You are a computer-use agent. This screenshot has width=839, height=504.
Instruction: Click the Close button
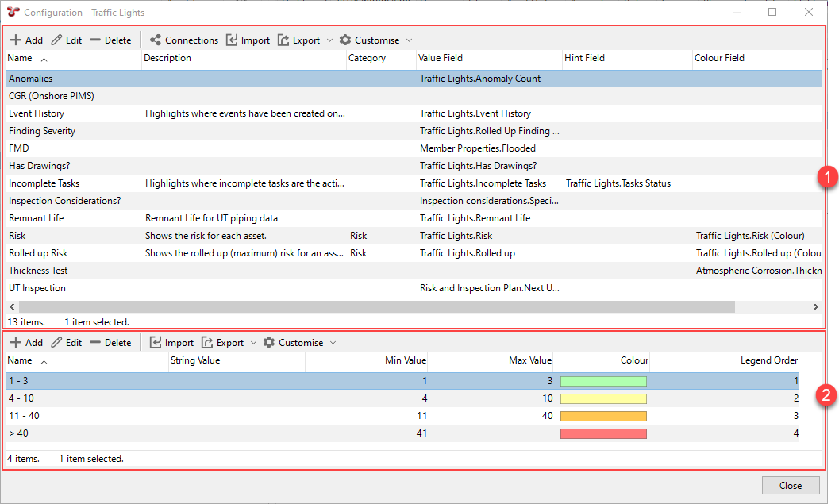pos(790,485)
